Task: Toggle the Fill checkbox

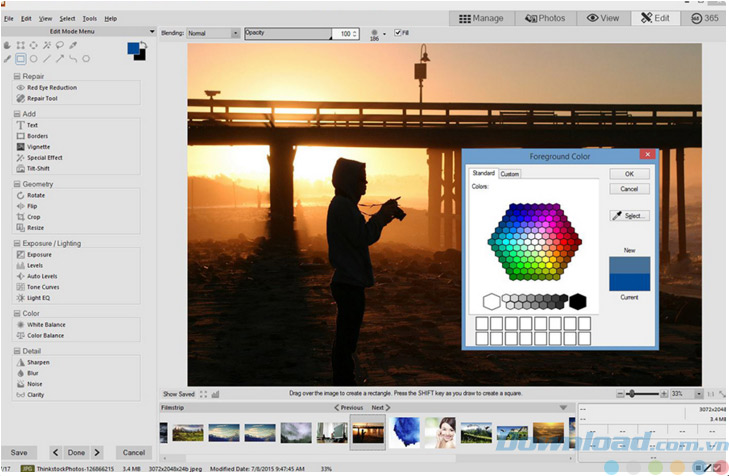Action: [x=397, y=33]
